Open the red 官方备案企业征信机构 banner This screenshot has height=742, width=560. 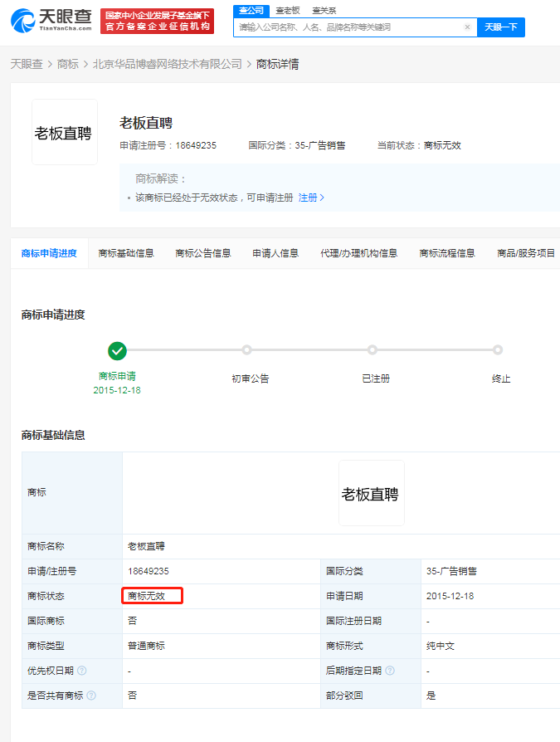(x=157, y=22)
